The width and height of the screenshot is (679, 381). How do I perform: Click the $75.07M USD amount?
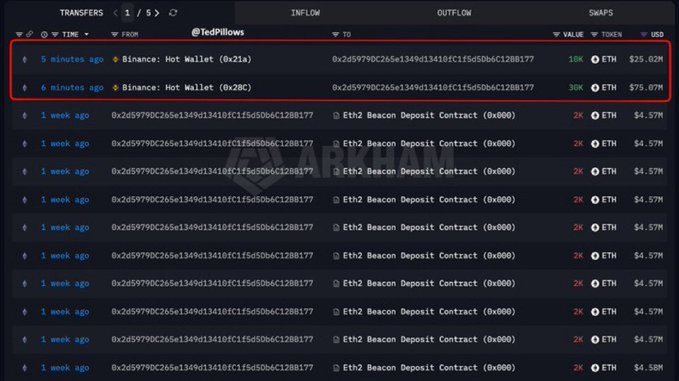[646, 87]
